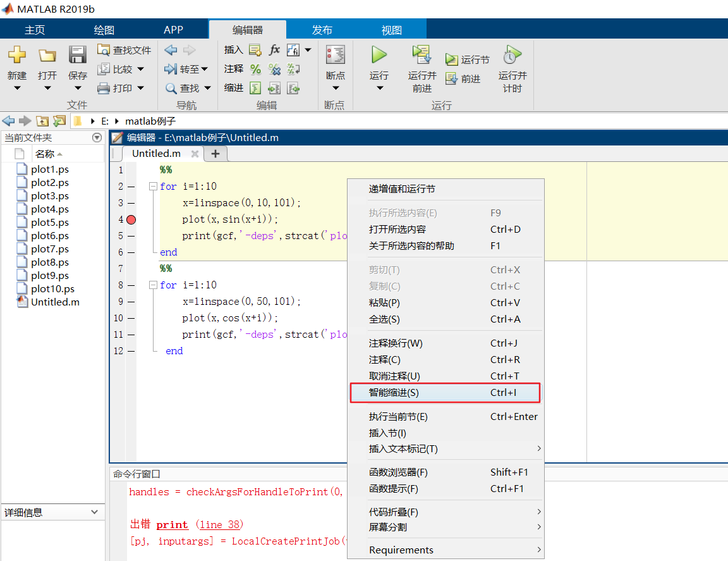The height and width of the screenshot is (561, 728).
Task: Switch to the 主页 ribbon tab
Action: click(35, 30)
